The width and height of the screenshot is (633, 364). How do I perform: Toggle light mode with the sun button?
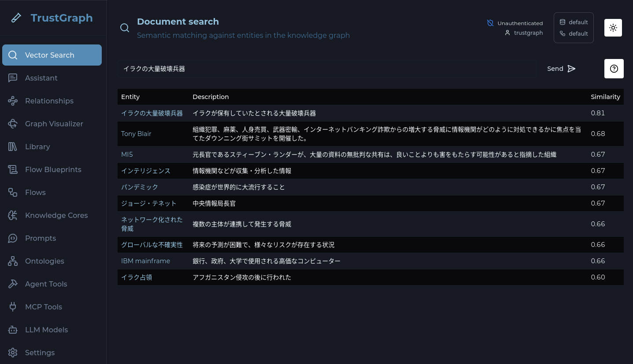613,28
